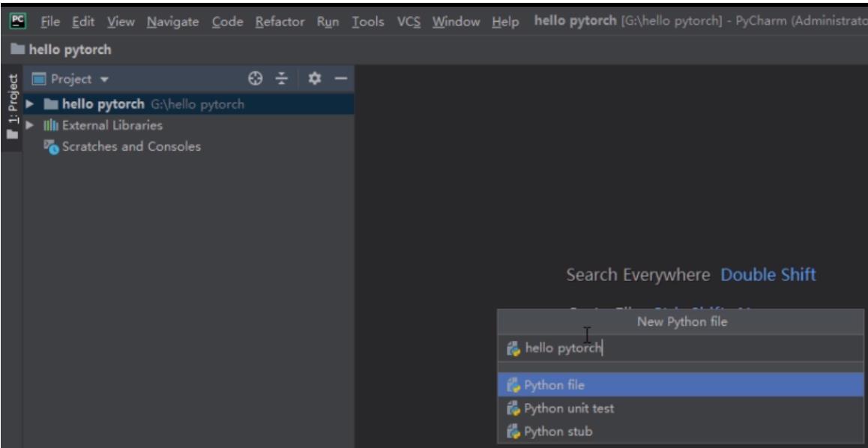Open the File menu
Viewport: 868px width, 448px height.
[50, 22]
